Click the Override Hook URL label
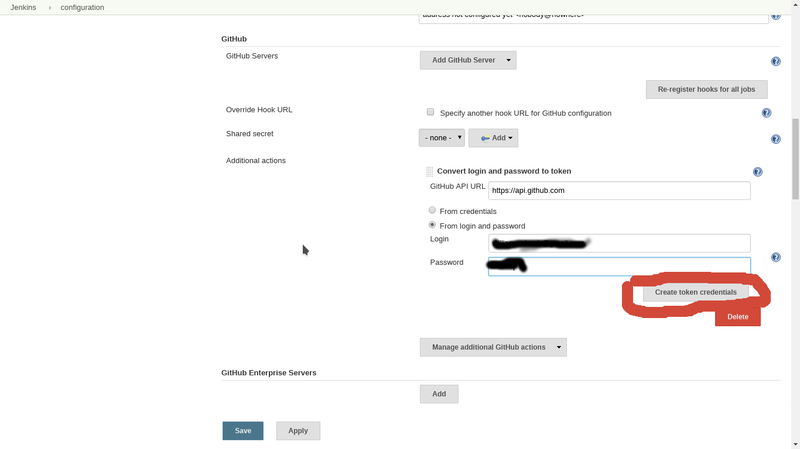 259,110
